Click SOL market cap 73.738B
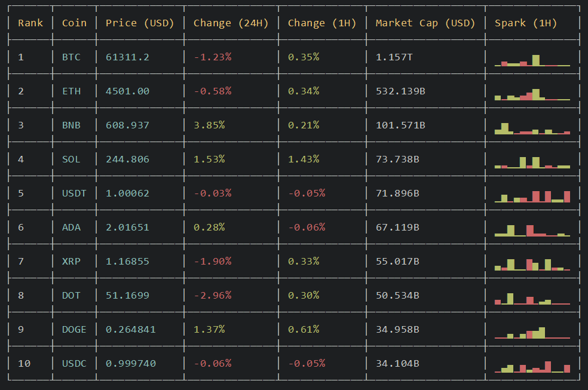The height and width of the screenshot is (390, 588). pos(397,159)
